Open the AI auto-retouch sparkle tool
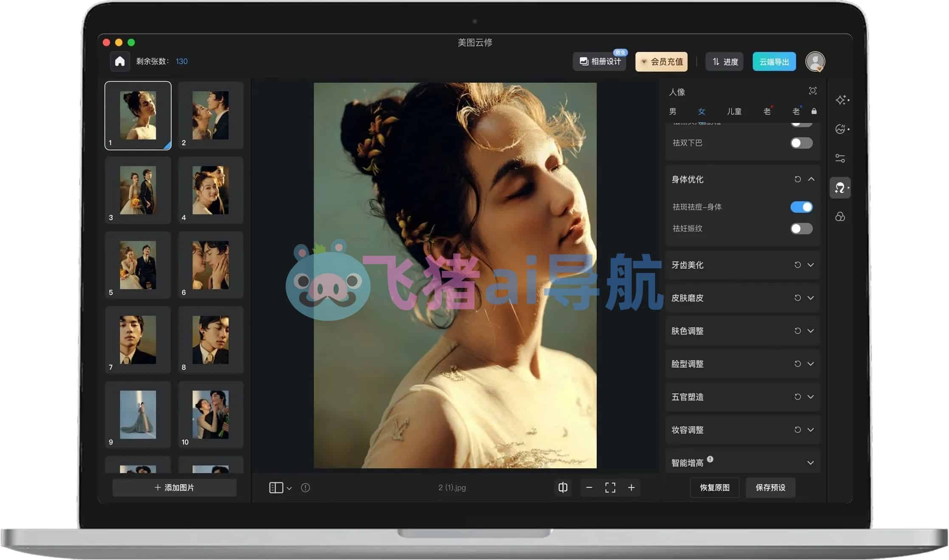 pos(841,100)
